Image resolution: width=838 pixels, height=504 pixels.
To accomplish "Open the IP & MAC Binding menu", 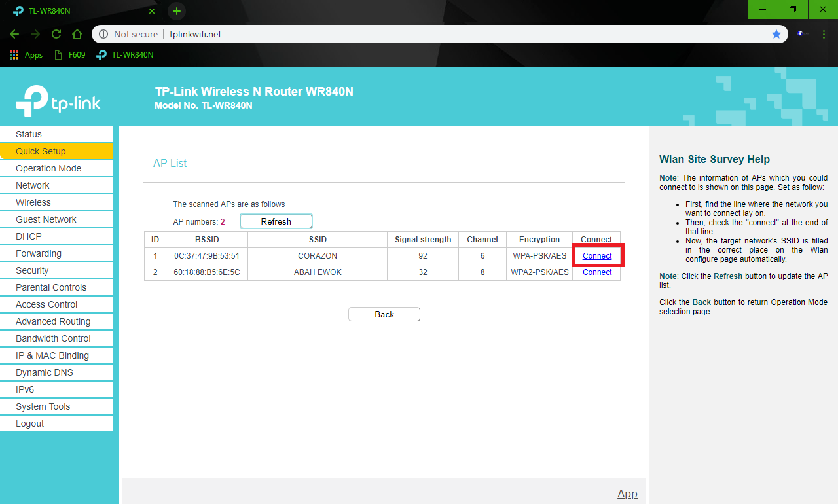I will [56, 355].
